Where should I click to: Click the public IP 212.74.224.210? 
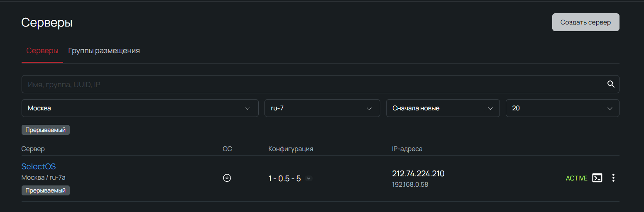pos(418,174)
